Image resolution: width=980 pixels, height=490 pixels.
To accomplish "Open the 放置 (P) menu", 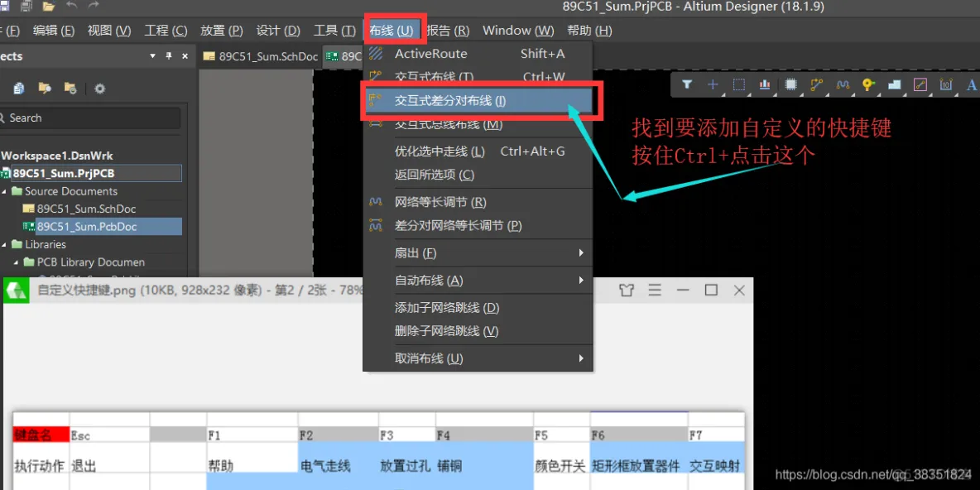I will [x=221, y=30].
